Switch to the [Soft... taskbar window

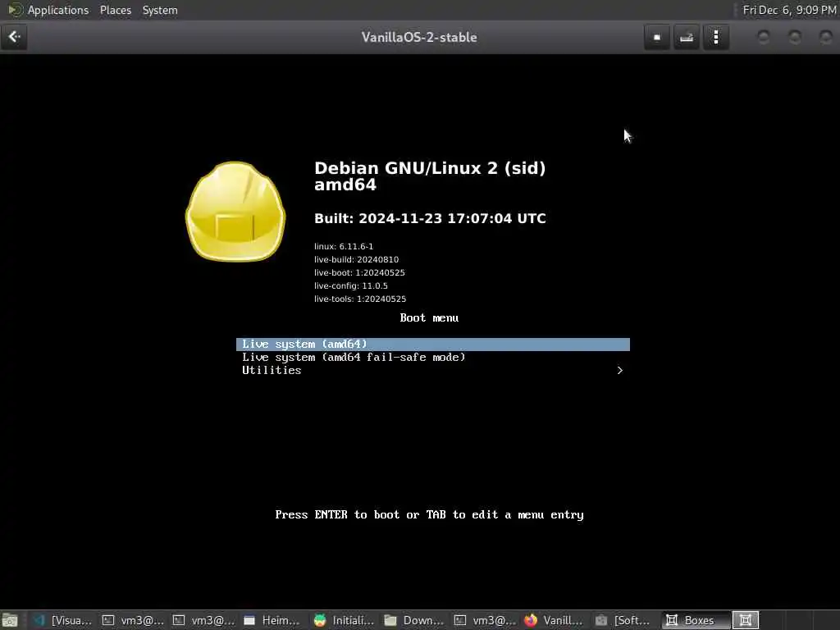(624, 620)
